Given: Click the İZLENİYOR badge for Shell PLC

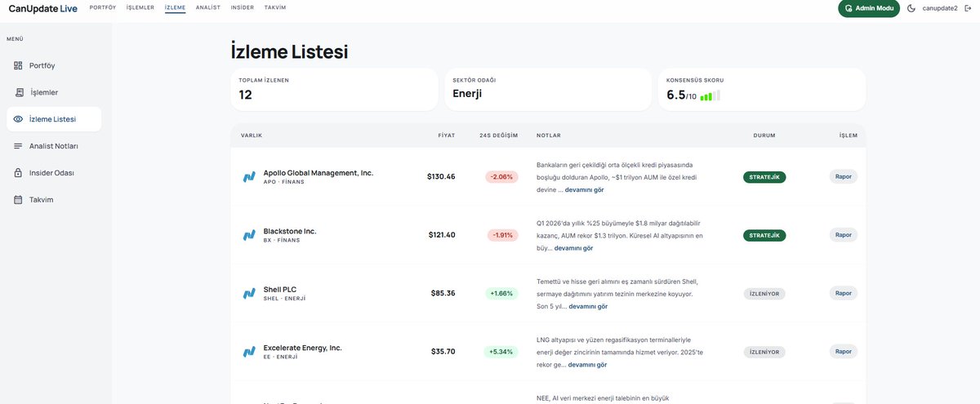Looking at the screenshot, I should coord(764,294).
